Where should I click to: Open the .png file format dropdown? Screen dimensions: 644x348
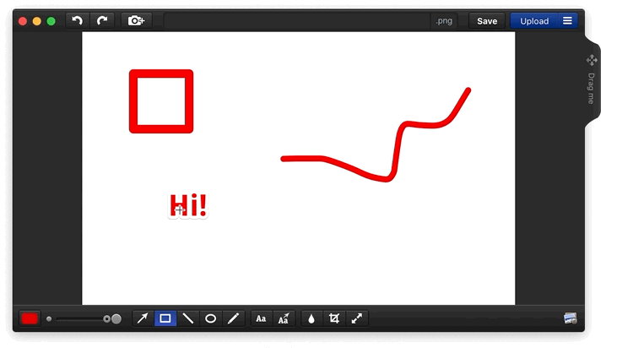[444, 21]
